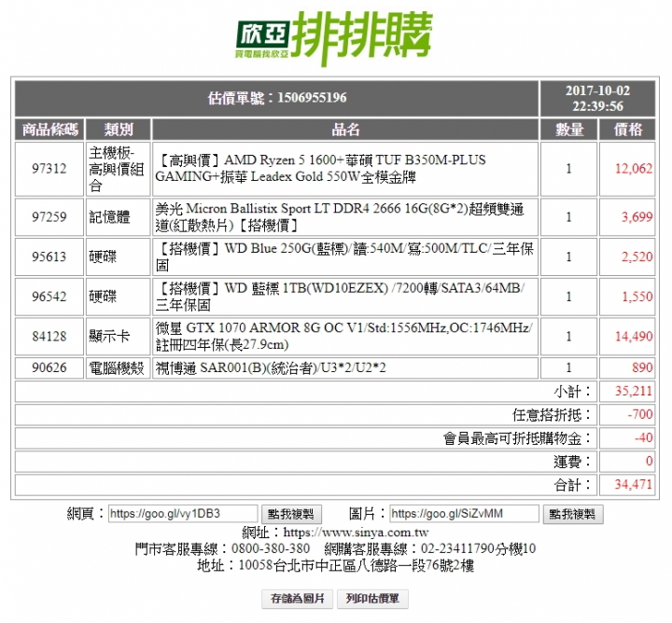Viewport: 672px width, 623px height.
Task: Click the 品名 column header
Action: click(345, 130)
